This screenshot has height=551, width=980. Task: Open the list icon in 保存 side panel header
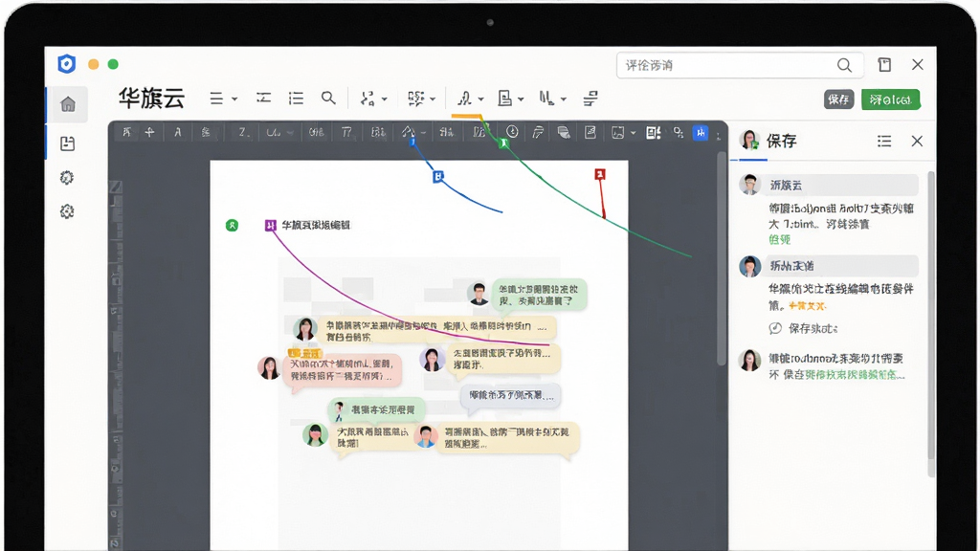tap(884, 142)
